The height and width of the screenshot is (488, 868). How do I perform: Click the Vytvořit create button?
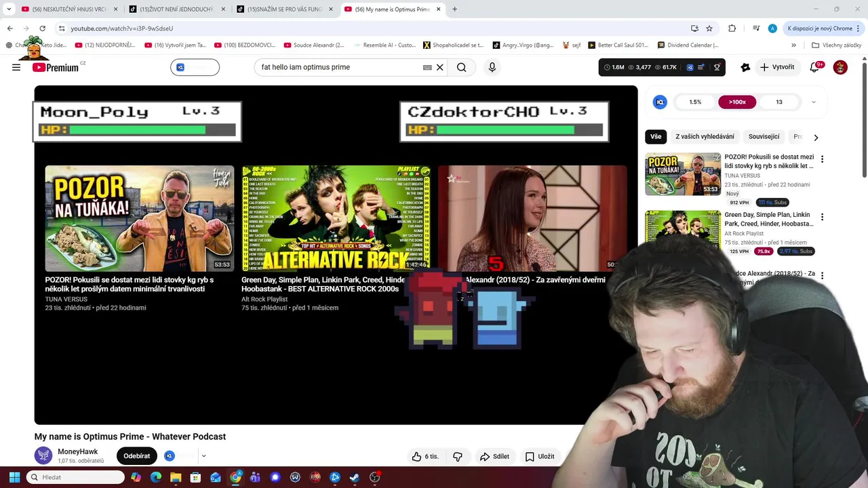pos(777,67)
